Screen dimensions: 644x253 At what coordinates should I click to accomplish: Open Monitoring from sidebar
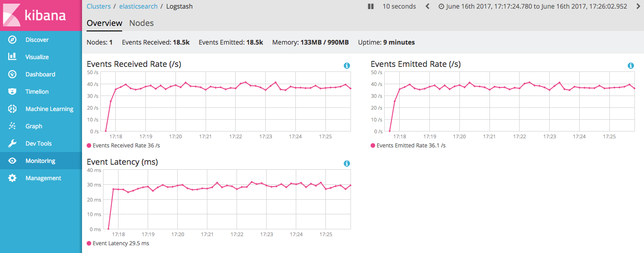pyautogui.click(x=41, y=161)
